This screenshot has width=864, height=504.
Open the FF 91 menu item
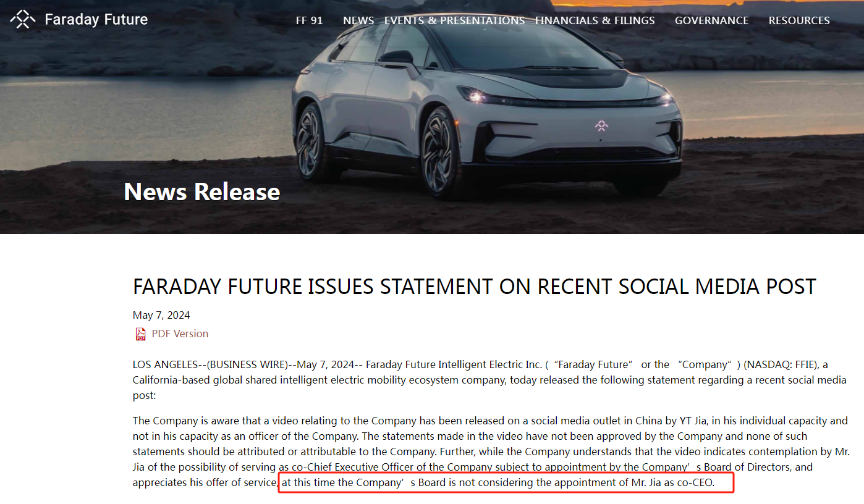[x=309, y=20]
